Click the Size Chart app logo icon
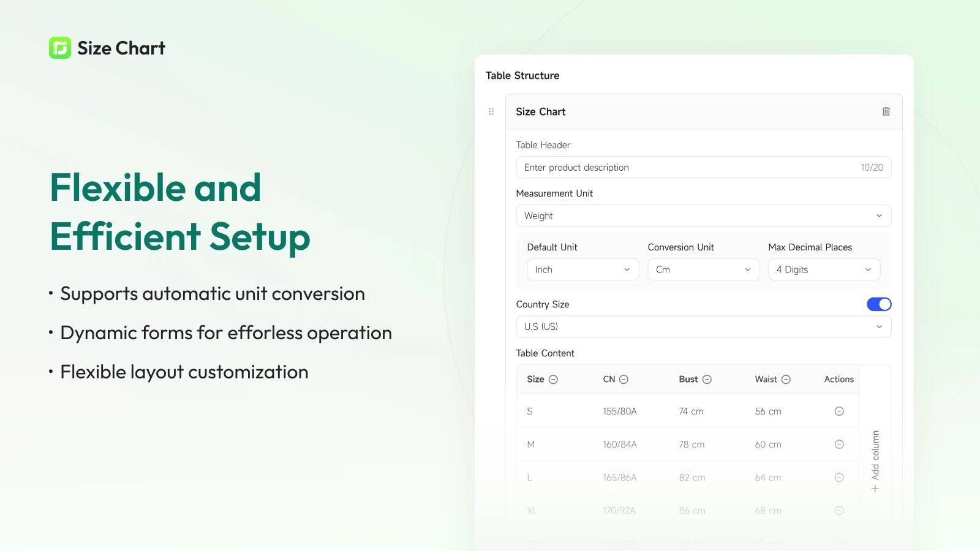 click(60, 48)
